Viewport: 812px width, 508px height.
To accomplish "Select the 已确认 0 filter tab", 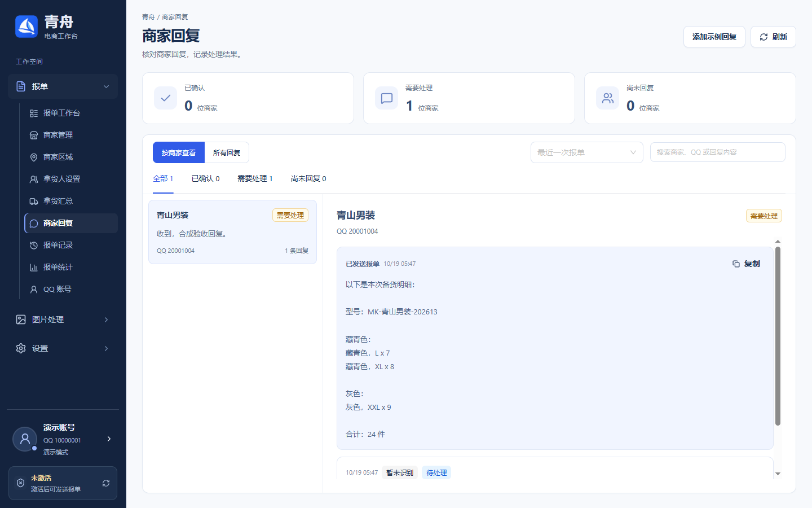I will (205, 178).
